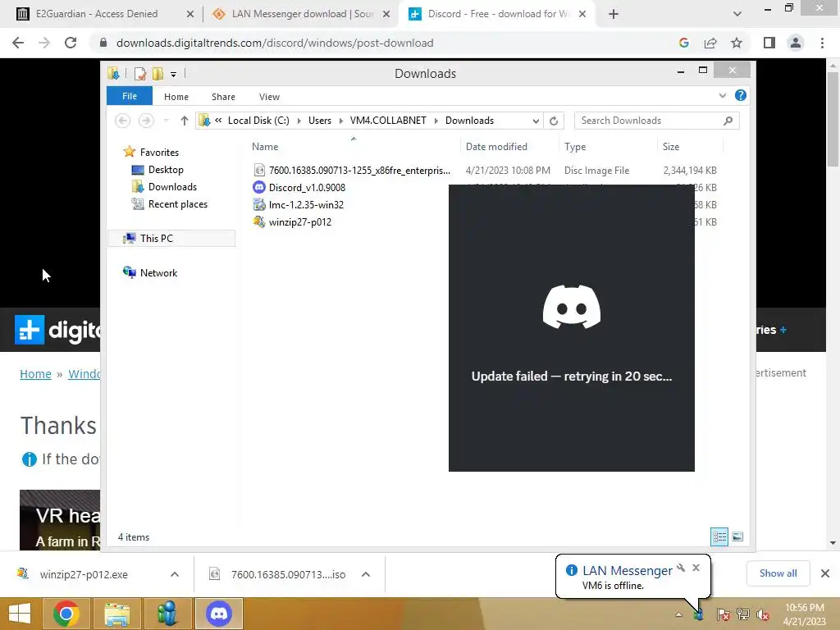Viewport: 840px width, 630px height.
Task: Select Favorites heading in sidebar
Action: tap(159, 152)
